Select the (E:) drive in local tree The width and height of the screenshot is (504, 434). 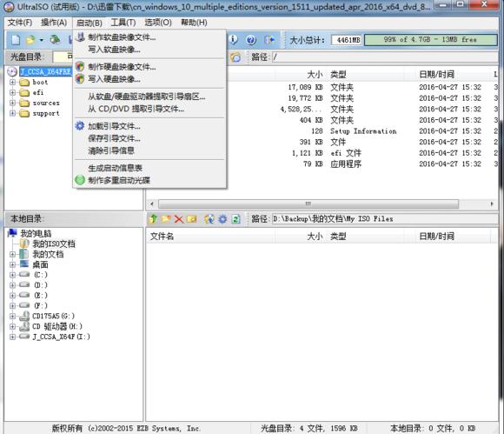click(41, 296)
